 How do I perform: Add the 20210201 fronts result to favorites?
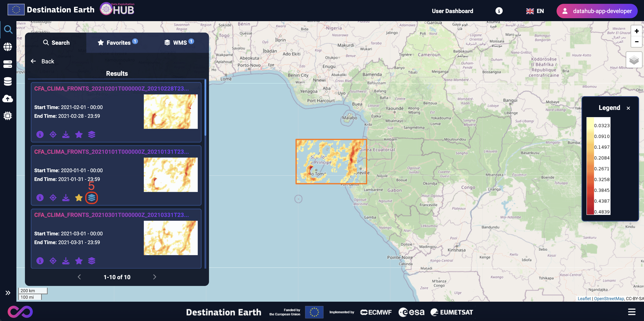click(79, 134)
